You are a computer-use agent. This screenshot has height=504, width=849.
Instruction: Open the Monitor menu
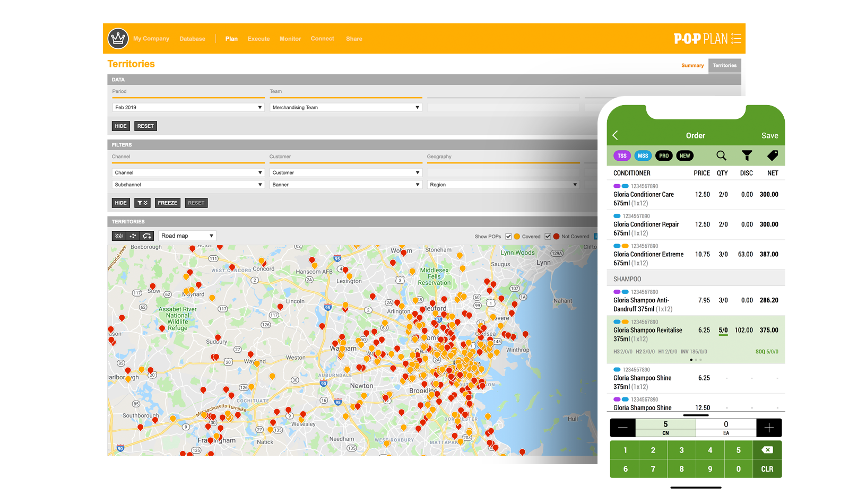[x=290, y=39]
